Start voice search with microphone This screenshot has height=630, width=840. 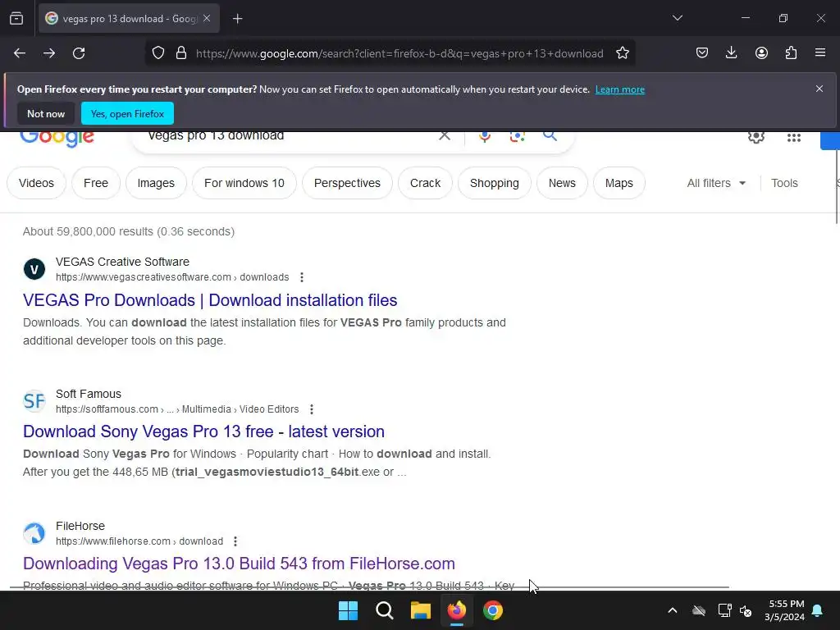[x=485, y=136]
